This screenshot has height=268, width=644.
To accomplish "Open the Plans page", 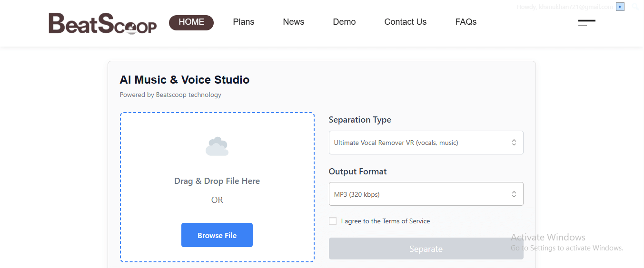I will (243, 22).
